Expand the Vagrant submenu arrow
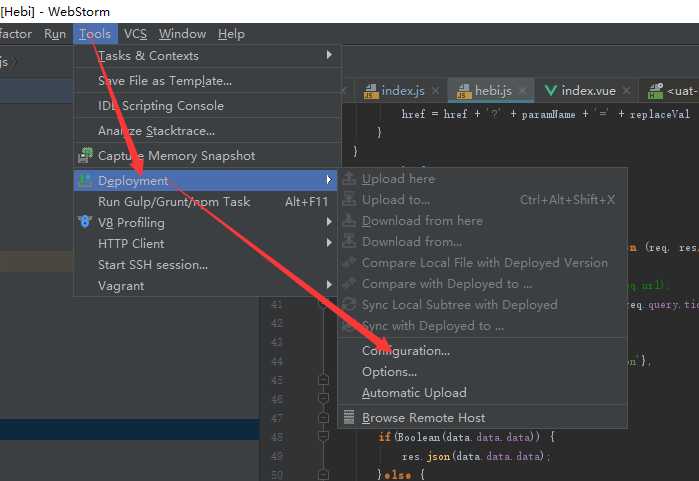Image resolution: width=699 pixels, height=481 pixels. (x=329, y=284)
